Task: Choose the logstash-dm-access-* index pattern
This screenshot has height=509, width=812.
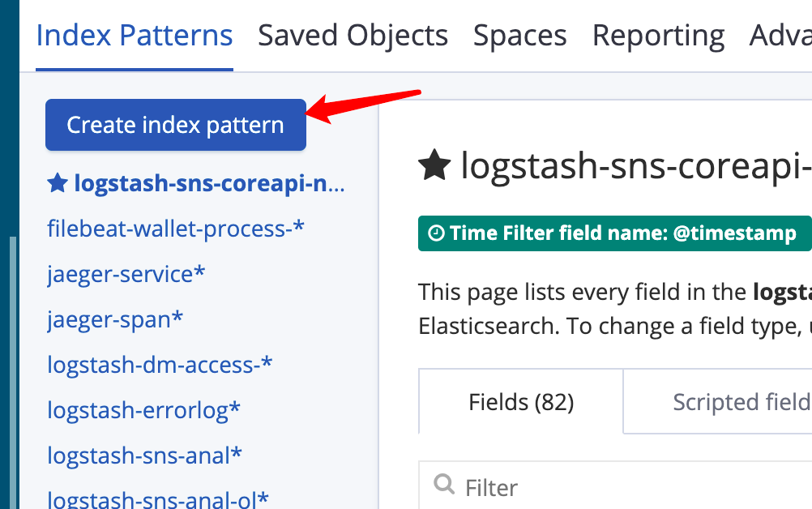Action: pyautogui.click(x=160, y=365)
